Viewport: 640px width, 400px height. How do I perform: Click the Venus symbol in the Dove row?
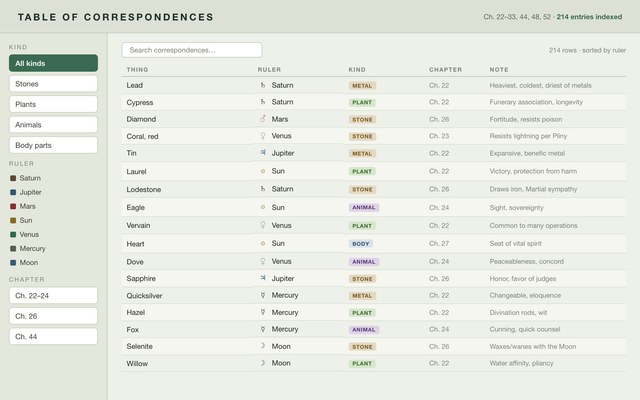[x=263, y=261]
